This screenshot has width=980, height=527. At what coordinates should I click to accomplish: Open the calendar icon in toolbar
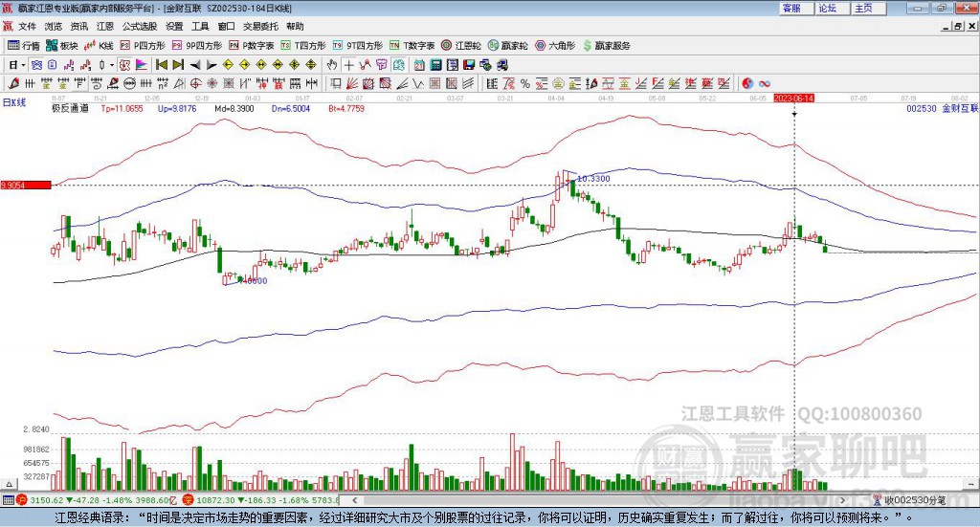[x=419, y=65]
